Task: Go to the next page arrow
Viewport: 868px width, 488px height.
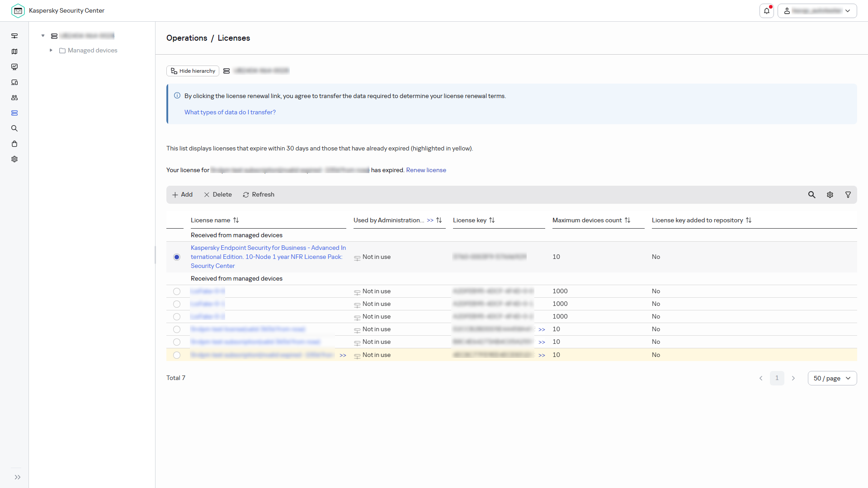Action: point(793,378)
